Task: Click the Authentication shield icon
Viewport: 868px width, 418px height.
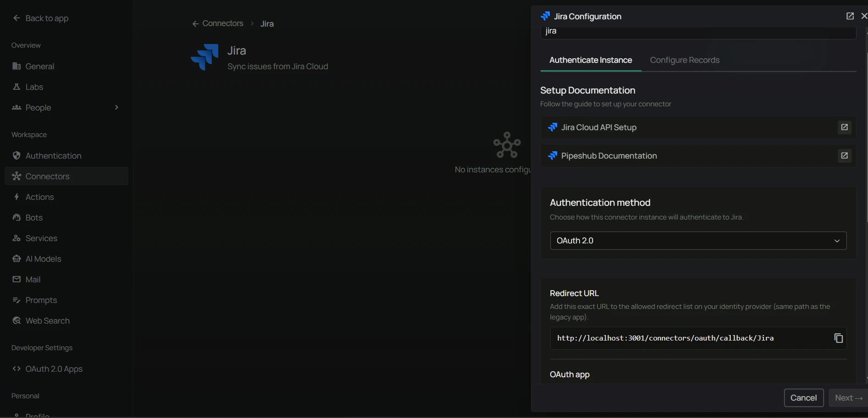Action: pos(17,155)
